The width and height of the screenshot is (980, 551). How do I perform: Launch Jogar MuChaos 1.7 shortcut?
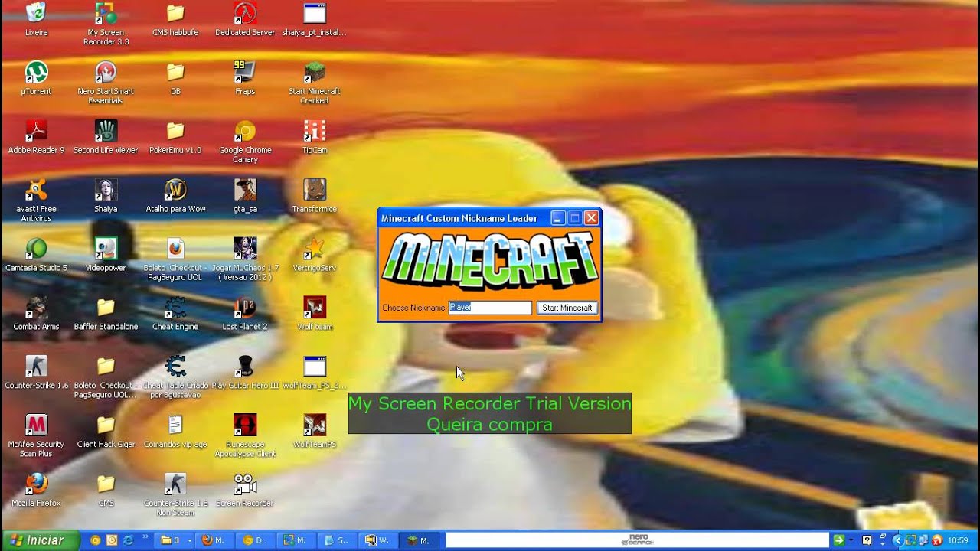245,259
